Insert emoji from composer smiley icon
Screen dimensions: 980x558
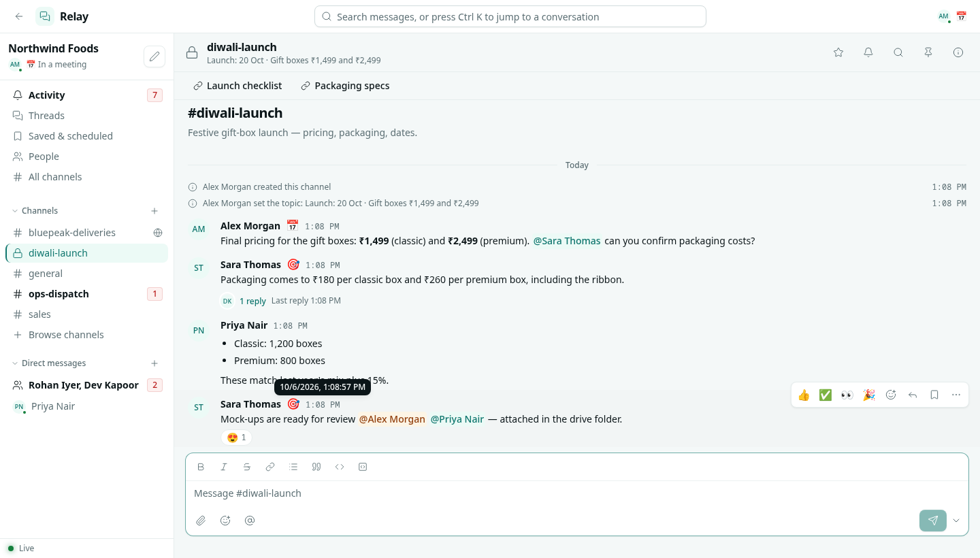pyautogui.click(x=225, y=521)
